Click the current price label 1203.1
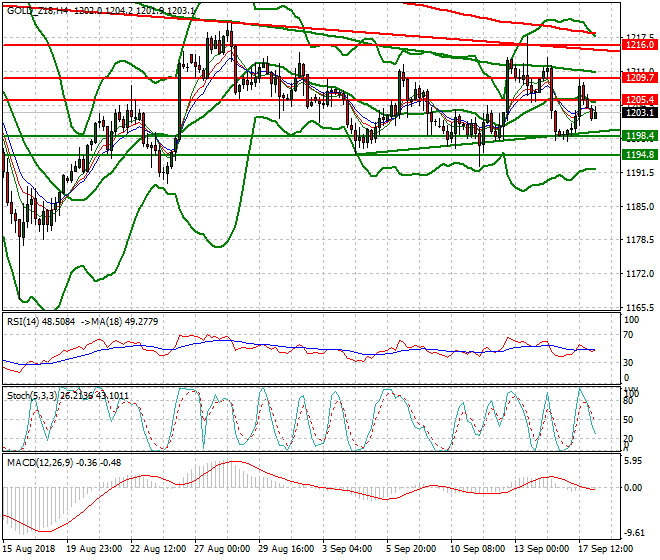The image size is (660, 560). [x=639, y=112]
